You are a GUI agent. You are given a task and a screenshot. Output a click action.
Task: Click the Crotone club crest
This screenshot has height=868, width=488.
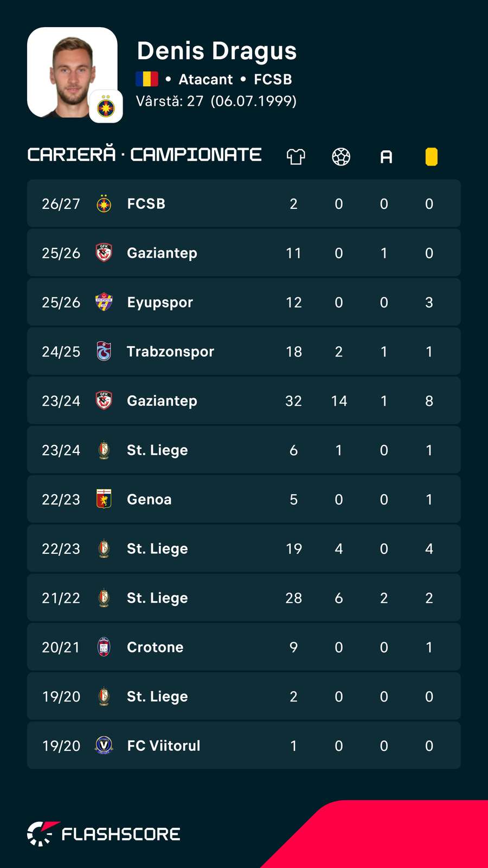[104, 647]
